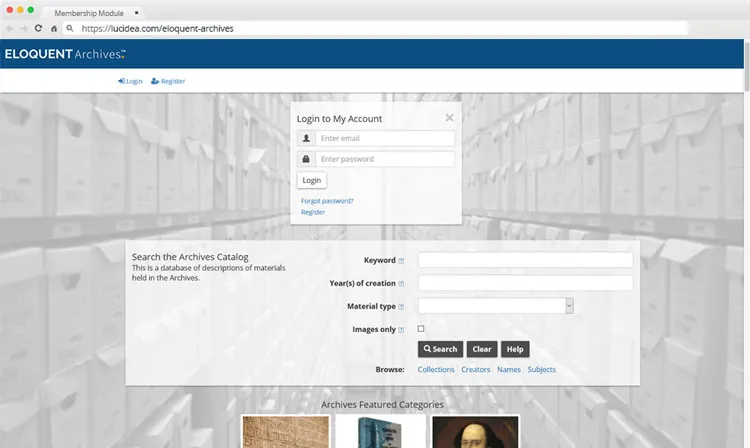
Task: Click the Clear button
Action: coord(482,349)
